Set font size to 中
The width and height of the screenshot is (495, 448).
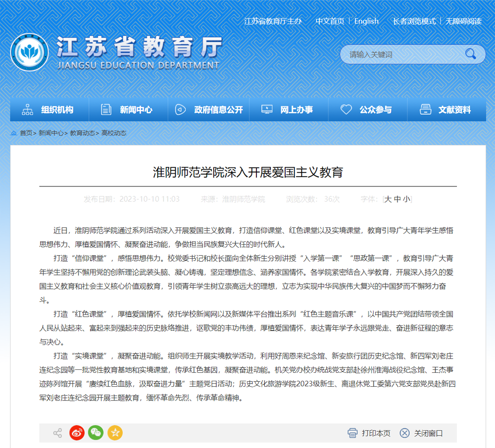[397, 199]
